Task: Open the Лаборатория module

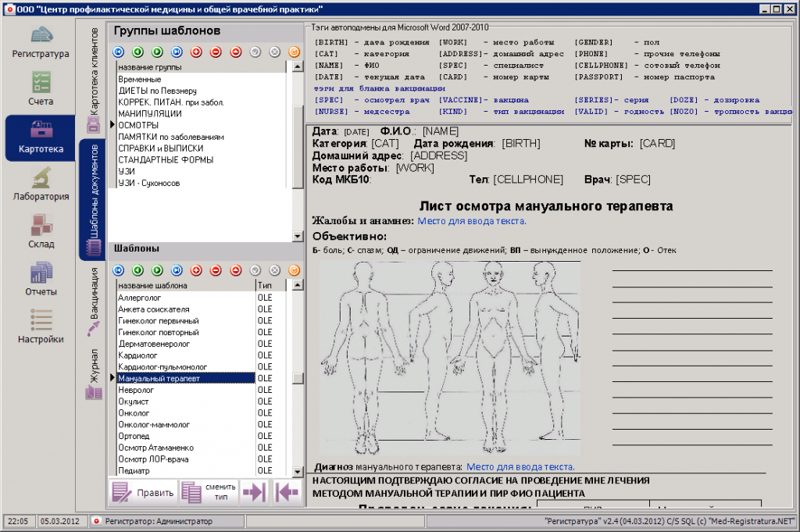Action: pos(41,186)
